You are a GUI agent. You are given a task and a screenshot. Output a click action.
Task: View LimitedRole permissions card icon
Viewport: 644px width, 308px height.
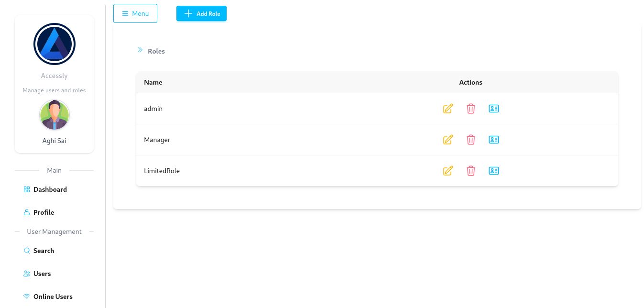click(493, 171)
